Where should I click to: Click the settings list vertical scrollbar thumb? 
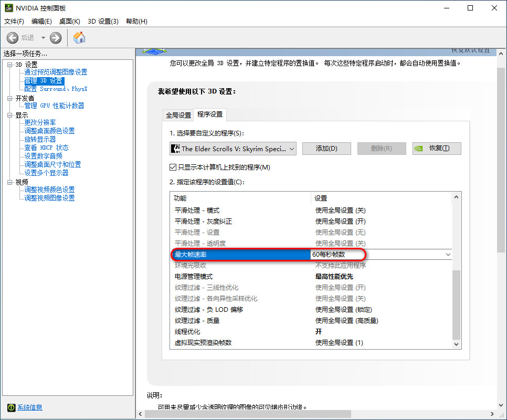(x=456, y=304)
